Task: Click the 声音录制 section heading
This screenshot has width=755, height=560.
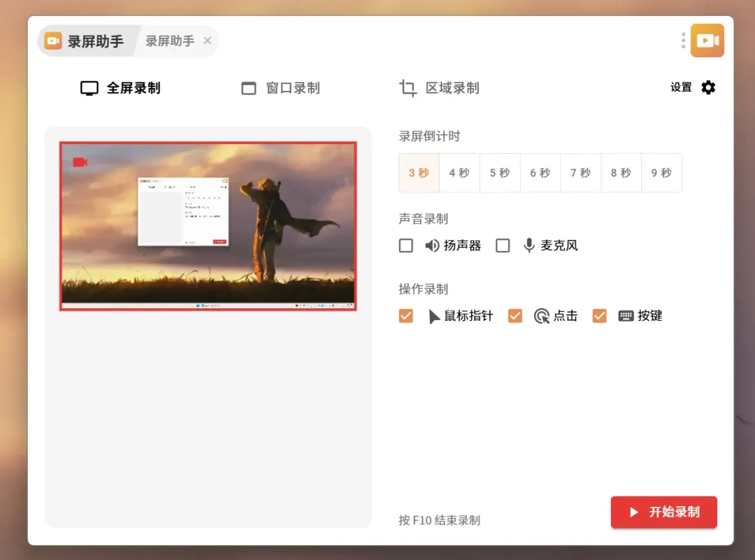Action: coord(423,219)
